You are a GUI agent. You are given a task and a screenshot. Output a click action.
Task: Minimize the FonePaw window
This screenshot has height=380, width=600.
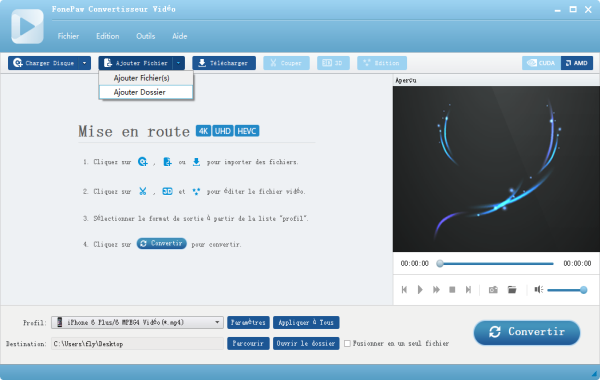tap(558, 10)
